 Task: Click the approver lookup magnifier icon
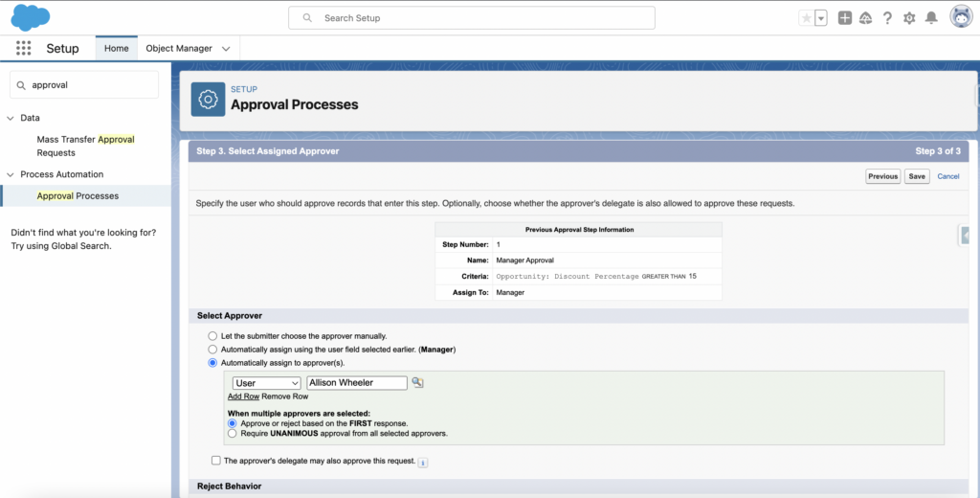pyautogui.click(x=417, y=382)
